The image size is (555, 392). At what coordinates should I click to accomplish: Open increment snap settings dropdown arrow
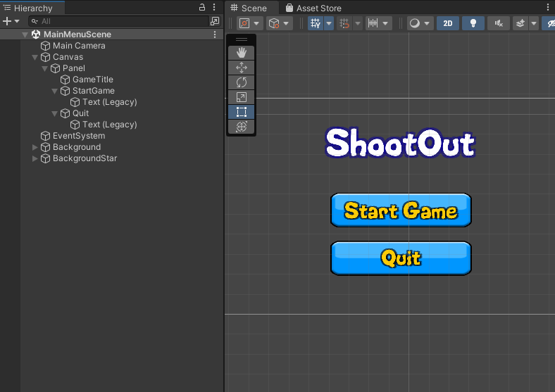pyautogui.click(x=385, y=23)
